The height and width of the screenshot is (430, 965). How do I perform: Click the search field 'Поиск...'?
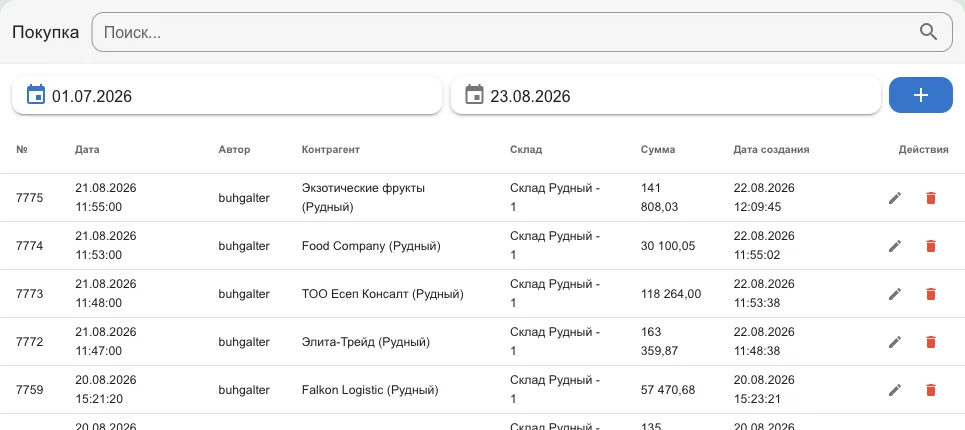522,32
